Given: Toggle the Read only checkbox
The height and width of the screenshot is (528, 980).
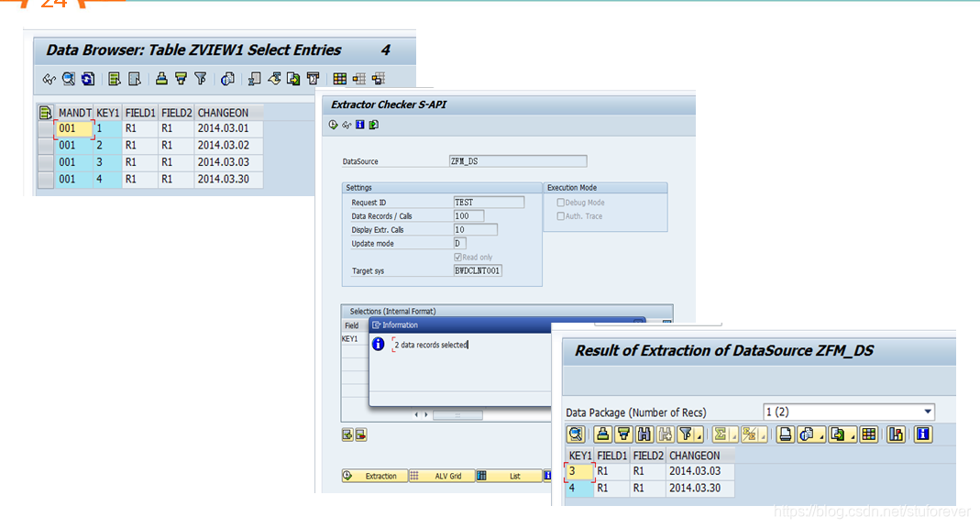Looking at the screenshot, I should coord(457,257).
